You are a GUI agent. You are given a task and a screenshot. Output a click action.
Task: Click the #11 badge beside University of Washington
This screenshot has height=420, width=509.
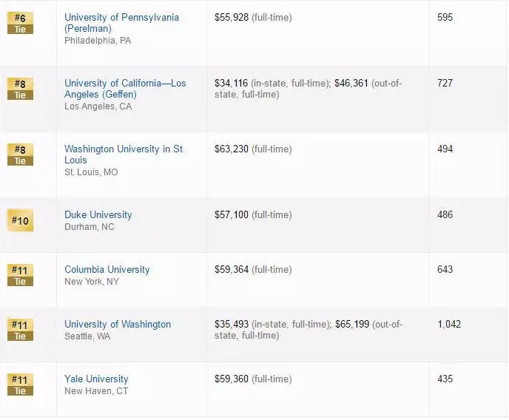(20, 330)
